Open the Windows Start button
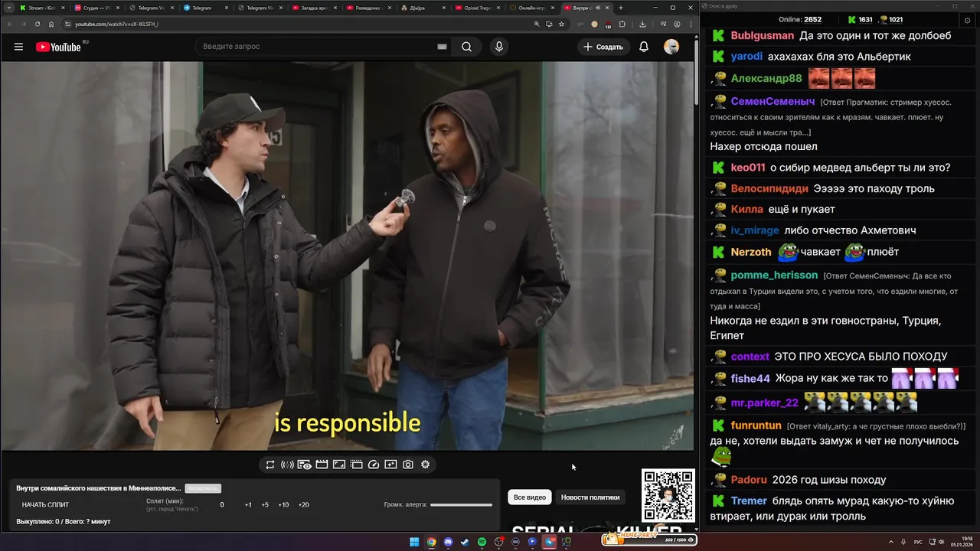980x551 pixels. [414, 542]
